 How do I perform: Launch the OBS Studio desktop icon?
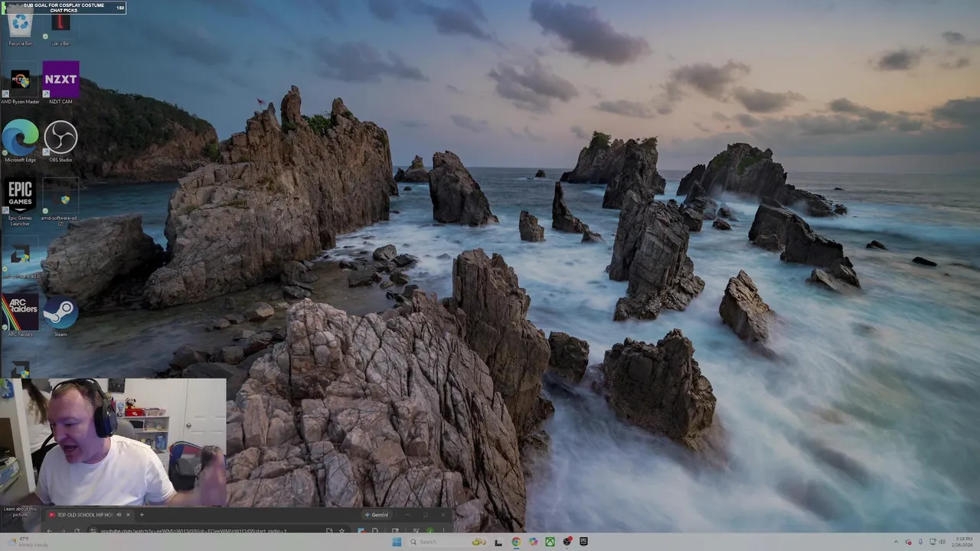[x=60, y=141]
